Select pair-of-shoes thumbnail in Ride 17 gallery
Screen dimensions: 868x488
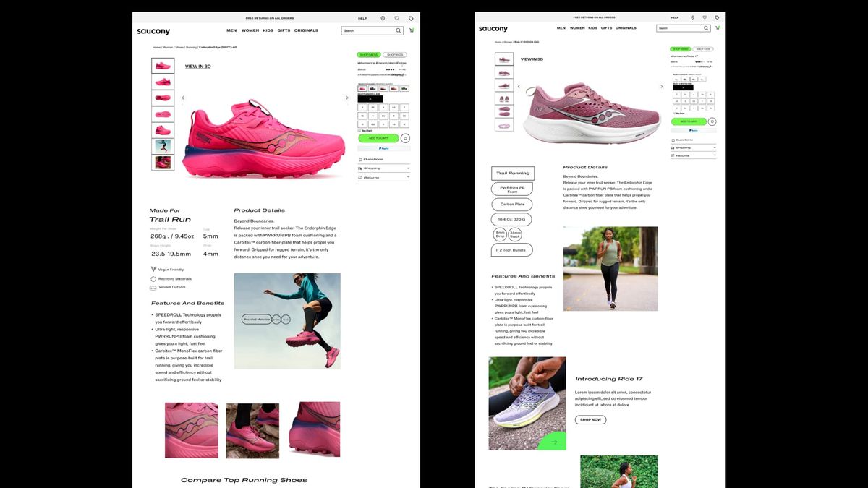[504, 98]
